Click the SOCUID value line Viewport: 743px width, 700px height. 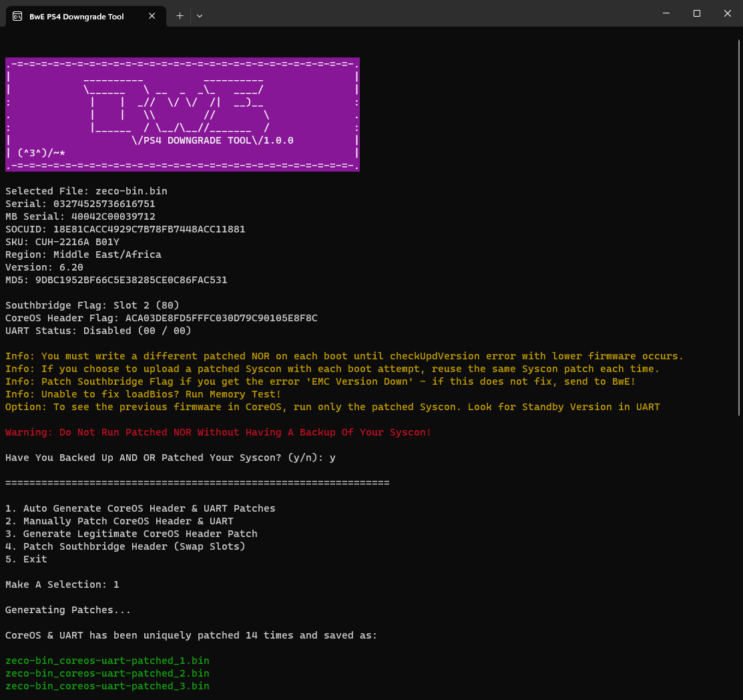click(125, 230)
